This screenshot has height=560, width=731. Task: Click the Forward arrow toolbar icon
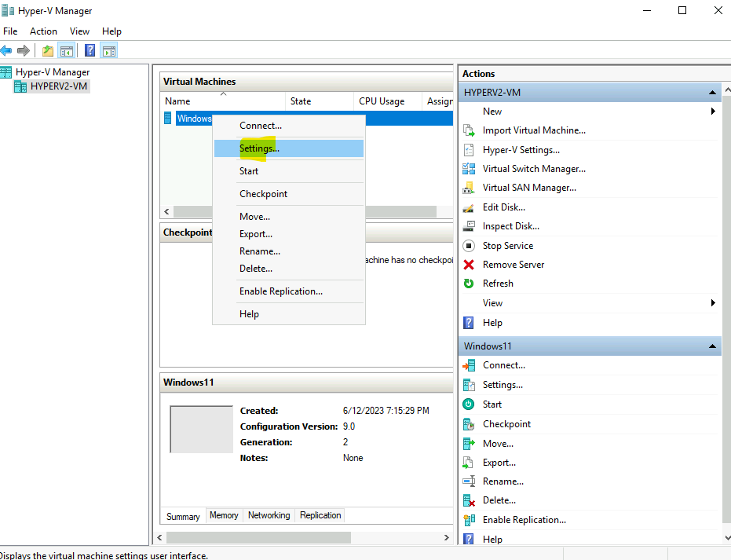click(x=24, y=50)
